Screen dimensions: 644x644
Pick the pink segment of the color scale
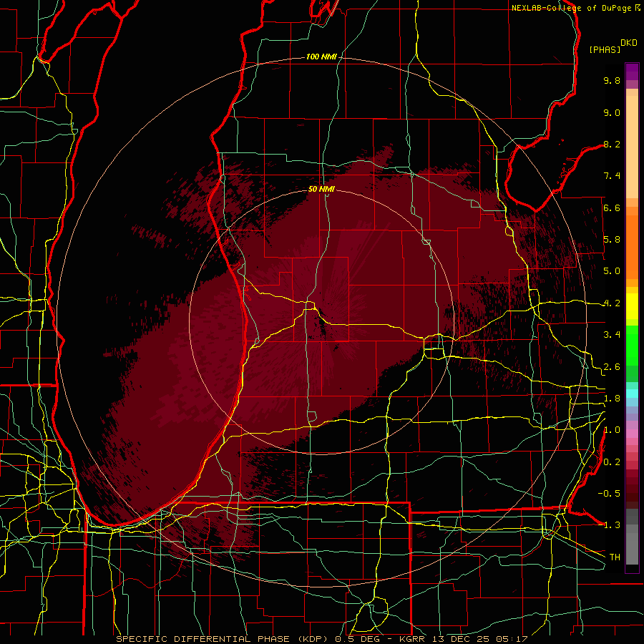pyautogui.click(x=632, y=434)
